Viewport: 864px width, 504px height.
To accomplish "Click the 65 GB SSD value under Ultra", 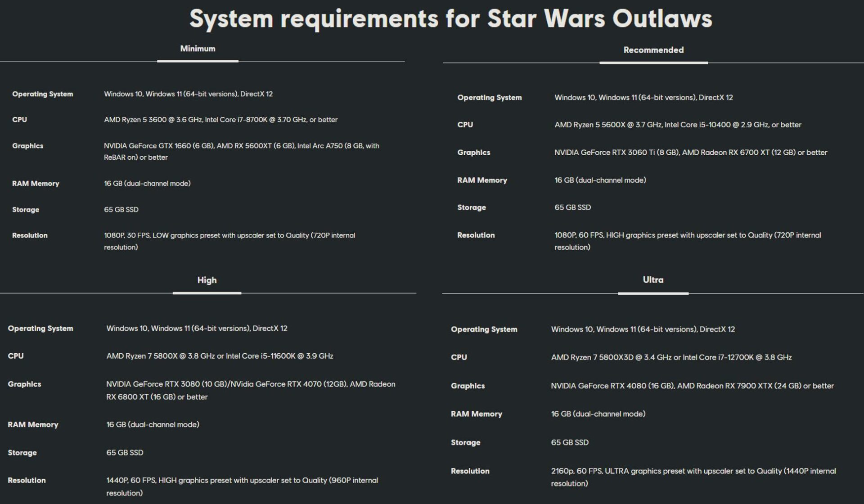I will click(x=570, y=442).
